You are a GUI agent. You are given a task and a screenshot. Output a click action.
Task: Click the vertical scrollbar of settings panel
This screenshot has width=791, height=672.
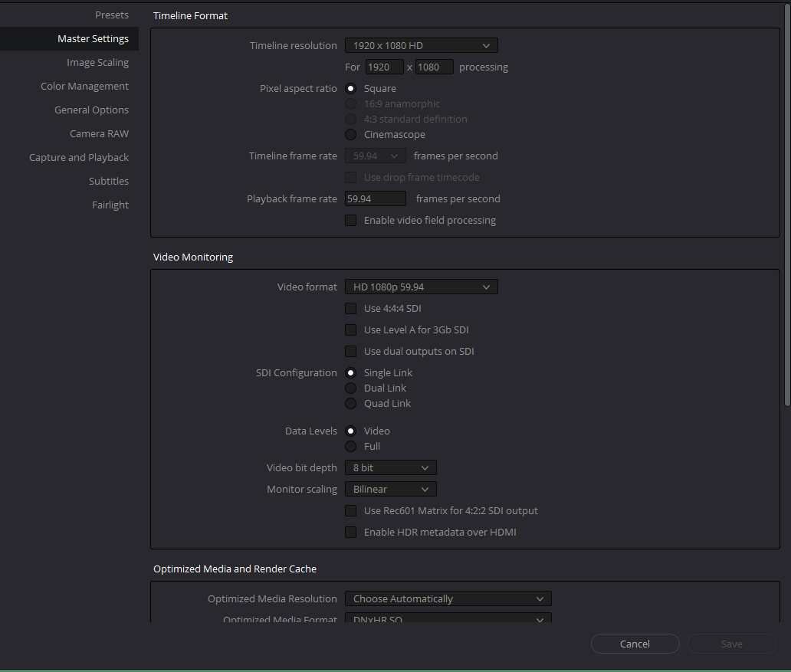(x=787, y=205)
